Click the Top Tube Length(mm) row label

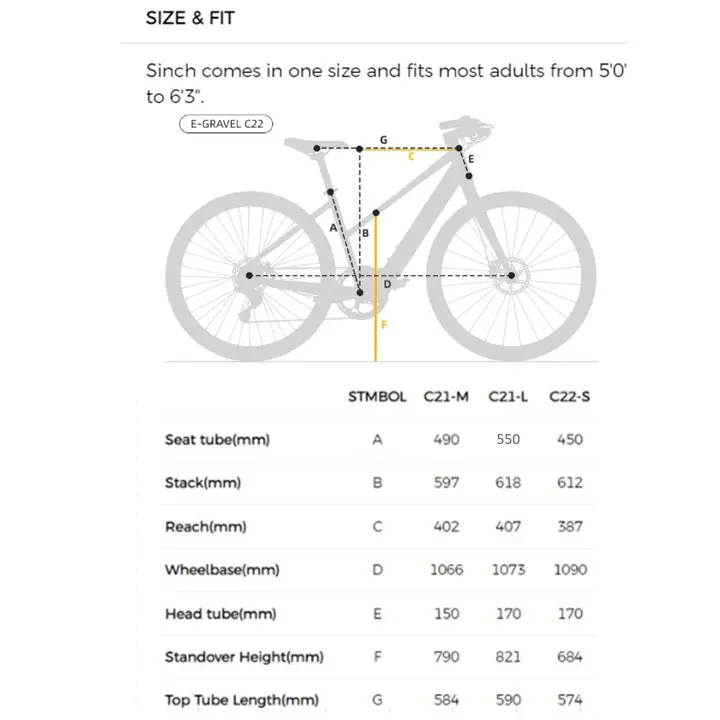(242, 700)
